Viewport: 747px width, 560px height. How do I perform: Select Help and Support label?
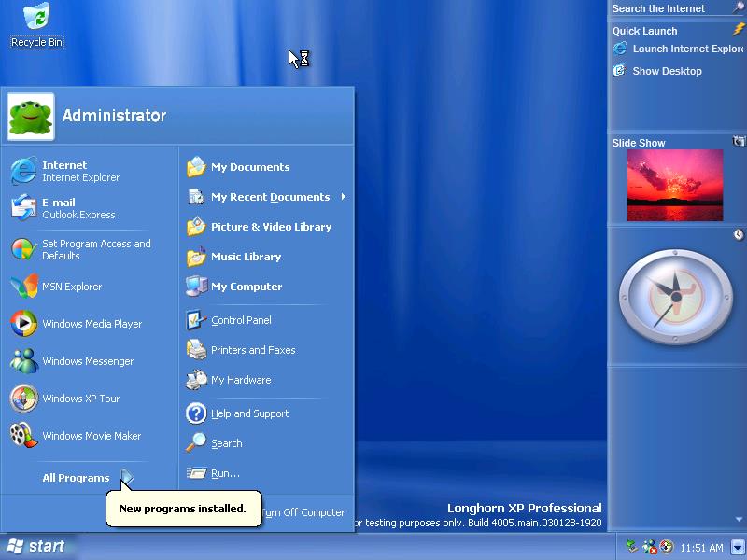pos(250,413)
